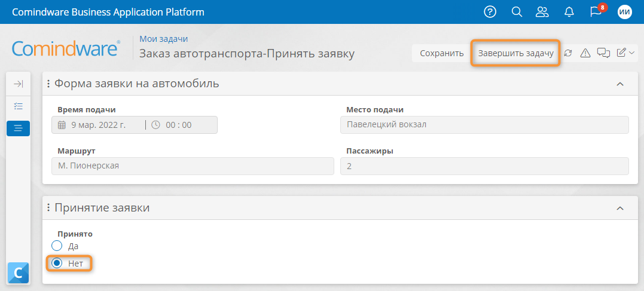Click the Comindware logo
Image resolution: width=644 pixels, height=291 pixels.
[x=66, y=48]
